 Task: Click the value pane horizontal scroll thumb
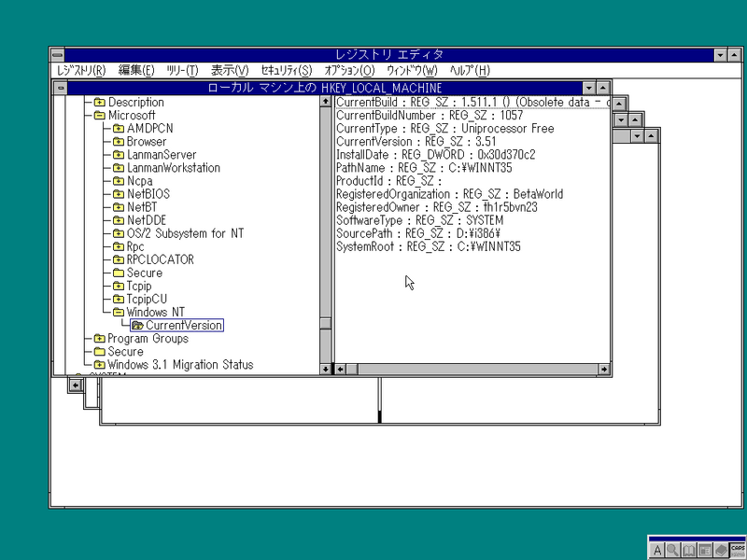pos(352,369)
